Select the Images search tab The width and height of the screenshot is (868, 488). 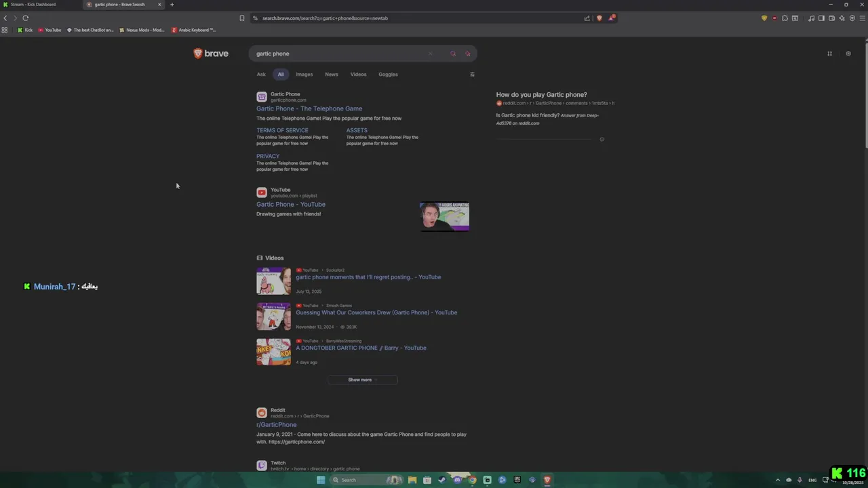304,75
